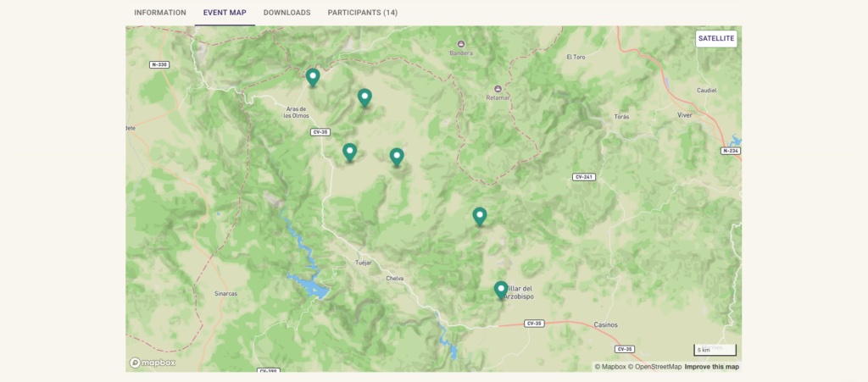Open the Mapbox logo link

click(153, 363)
